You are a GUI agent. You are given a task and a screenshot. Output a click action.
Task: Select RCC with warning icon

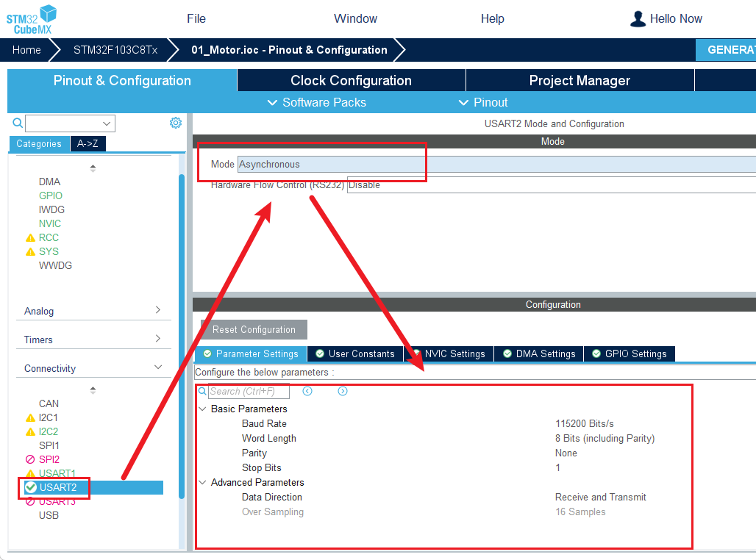[x=49, y=237]
